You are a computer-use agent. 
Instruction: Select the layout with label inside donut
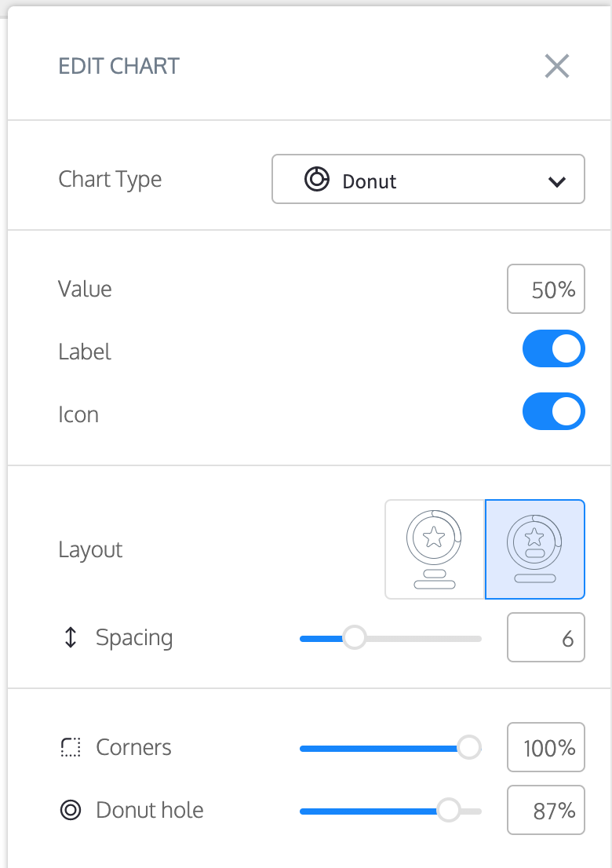pos(534,549)
